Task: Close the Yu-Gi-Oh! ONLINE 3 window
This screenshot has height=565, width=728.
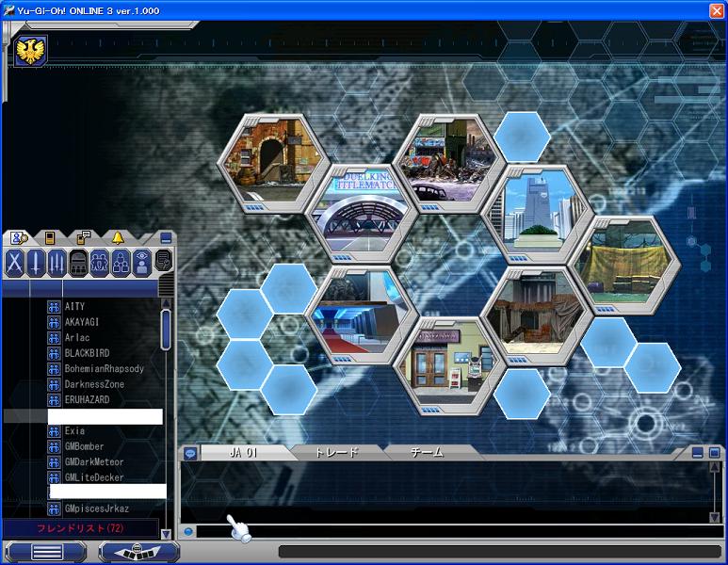Action: [717, 10]
